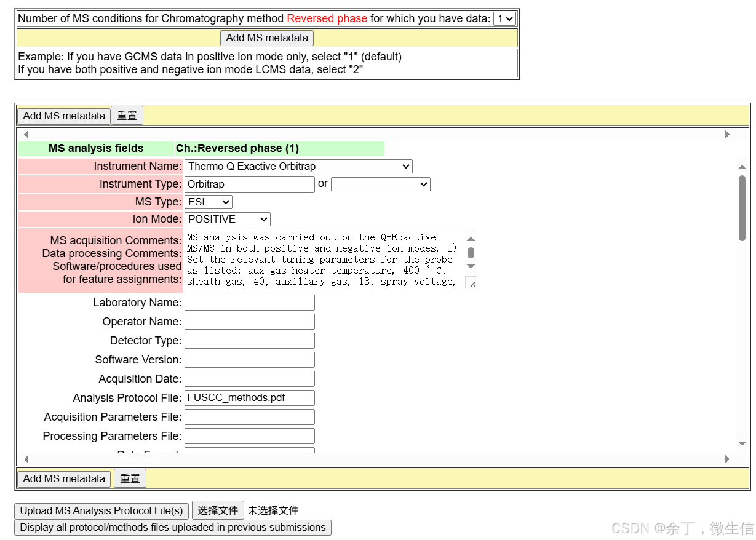Click the Detector Type field
The image size is (756, 540).
click(250, 341)
